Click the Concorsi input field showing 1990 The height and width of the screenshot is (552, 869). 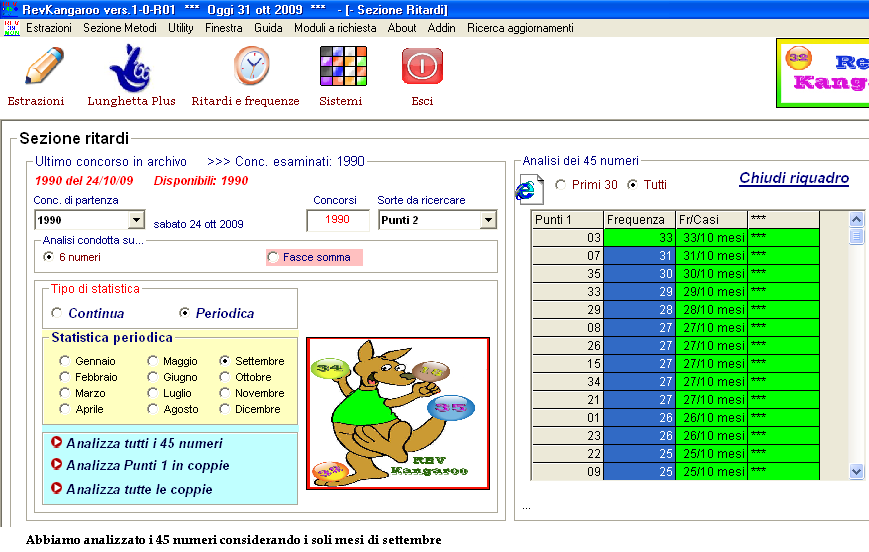338,220
